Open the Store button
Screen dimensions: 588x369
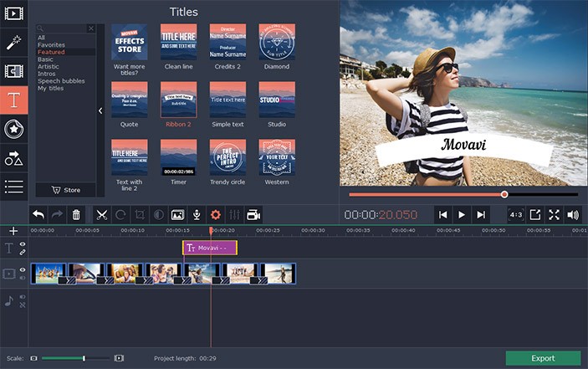coord(66,190)
